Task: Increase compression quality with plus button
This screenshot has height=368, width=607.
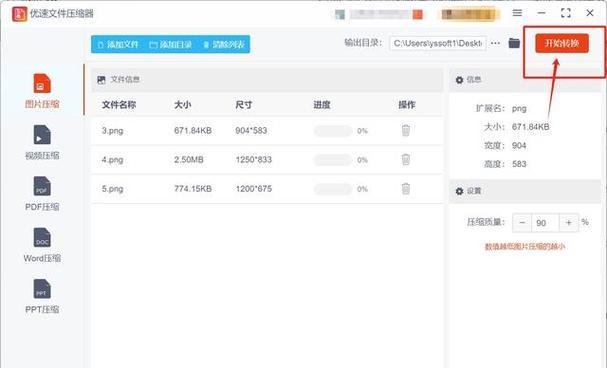Action: pos(569,223)
